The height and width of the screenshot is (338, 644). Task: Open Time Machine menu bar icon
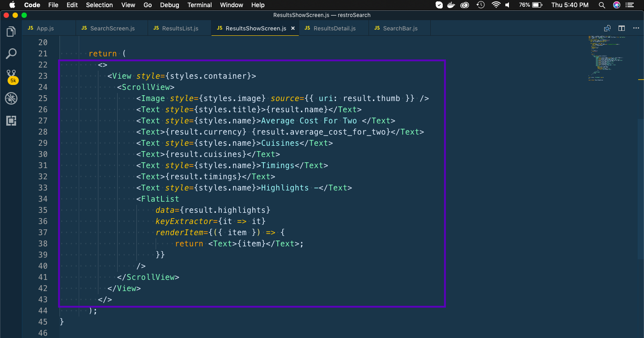pos(481,5)
